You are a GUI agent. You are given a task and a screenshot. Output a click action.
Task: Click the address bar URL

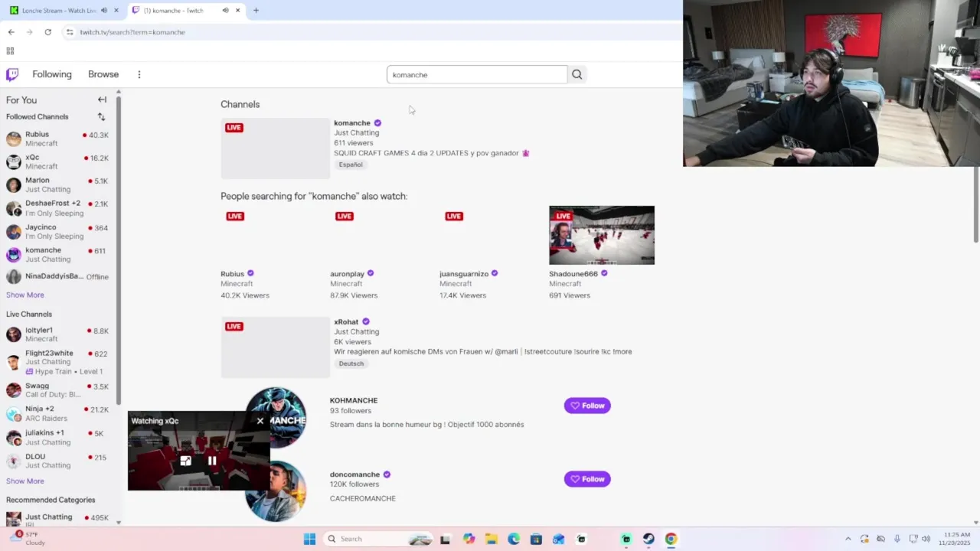click(132, 32)
